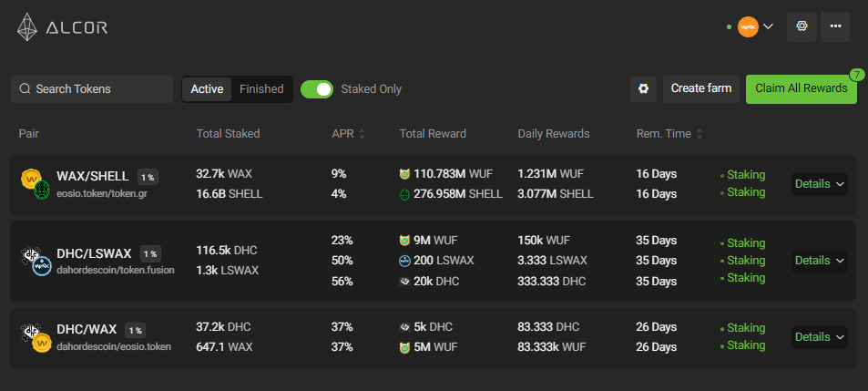Click the LSWAX icon beside 200 LSWAX
The image size is (868, 391).
404,261
